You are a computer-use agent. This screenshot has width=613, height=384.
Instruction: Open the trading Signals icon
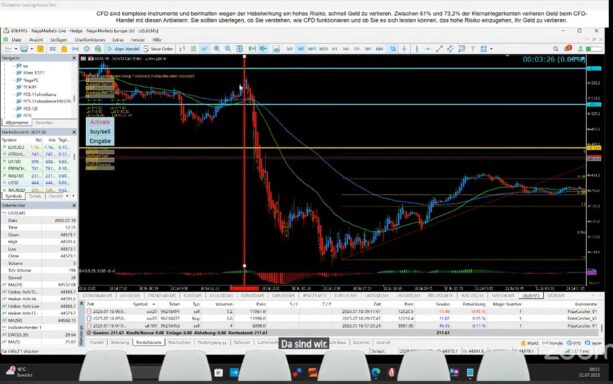(x=75, y=49)
